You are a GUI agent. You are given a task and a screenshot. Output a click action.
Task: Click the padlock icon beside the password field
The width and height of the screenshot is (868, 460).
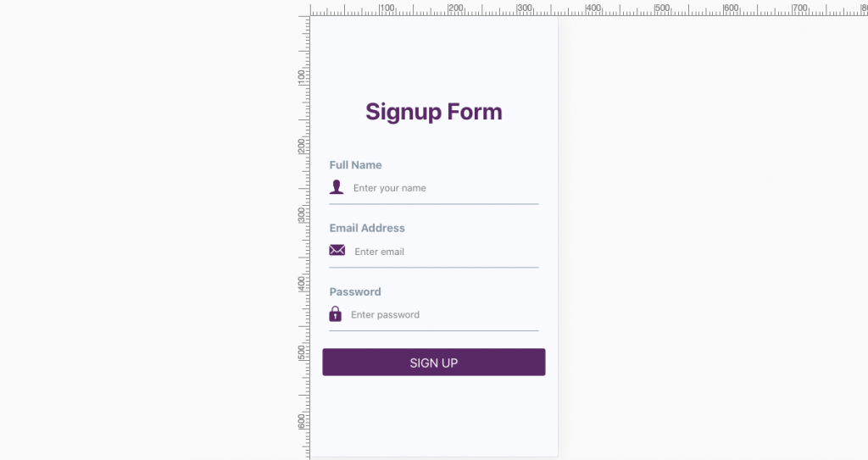(336, 314)
